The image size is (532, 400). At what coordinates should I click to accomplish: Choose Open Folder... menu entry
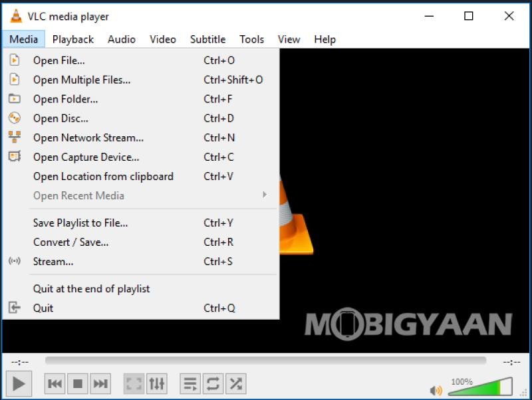(x=141, y=99)
